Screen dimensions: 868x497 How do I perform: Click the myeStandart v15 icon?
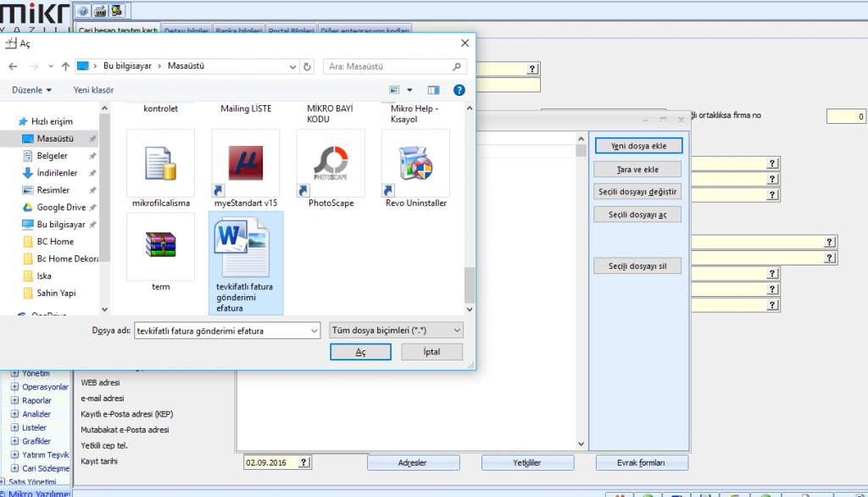click(x=245, y=163)
